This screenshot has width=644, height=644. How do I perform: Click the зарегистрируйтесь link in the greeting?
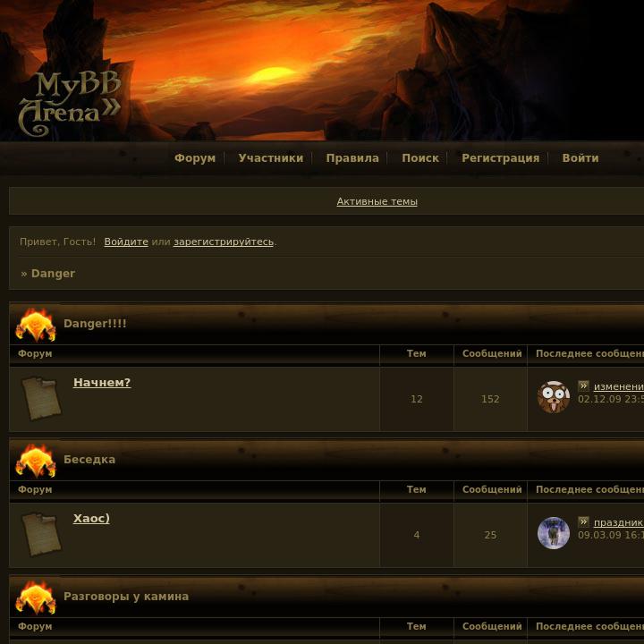pos(224,241)
